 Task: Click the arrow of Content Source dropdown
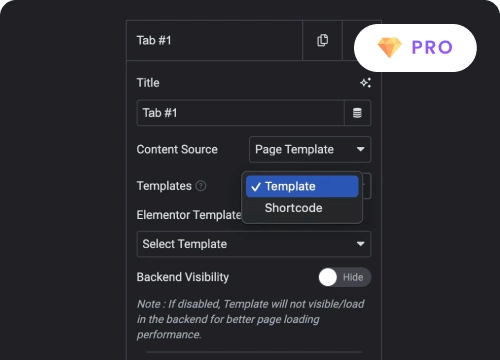coord(360,149)
